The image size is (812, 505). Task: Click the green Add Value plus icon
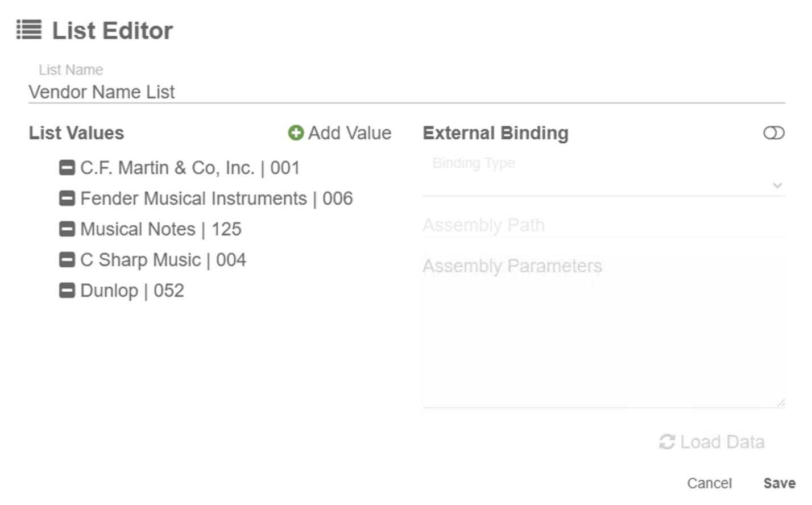point(295,133)
